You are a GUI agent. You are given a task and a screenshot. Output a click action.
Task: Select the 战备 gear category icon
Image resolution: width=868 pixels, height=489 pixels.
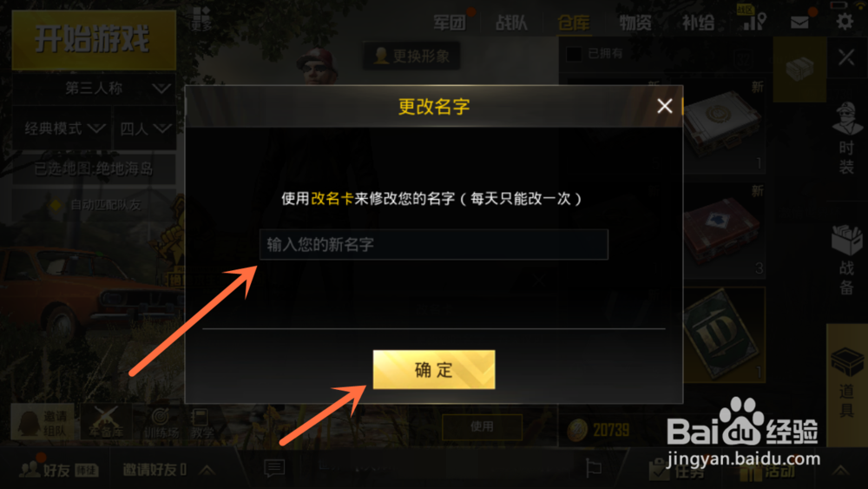pos(846,260)
